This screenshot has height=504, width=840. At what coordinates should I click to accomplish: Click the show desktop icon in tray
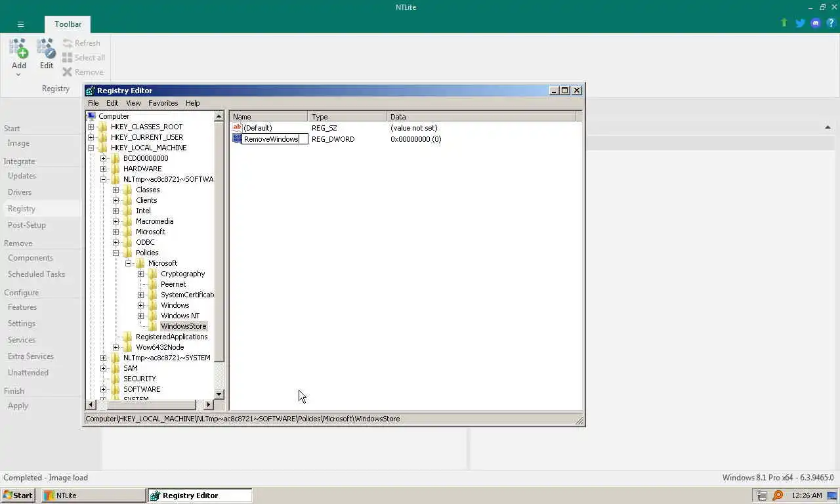(x=831, y=495)
